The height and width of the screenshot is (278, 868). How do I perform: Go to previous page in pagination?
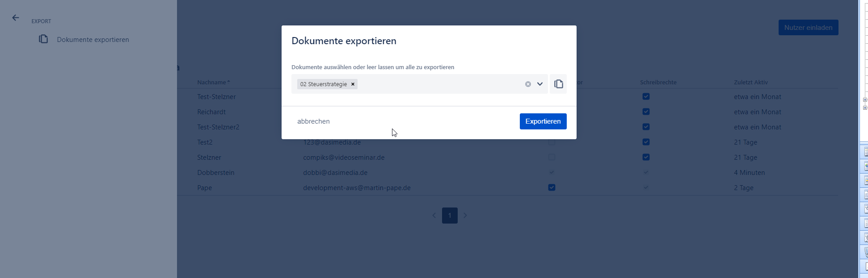coord(434,215)
